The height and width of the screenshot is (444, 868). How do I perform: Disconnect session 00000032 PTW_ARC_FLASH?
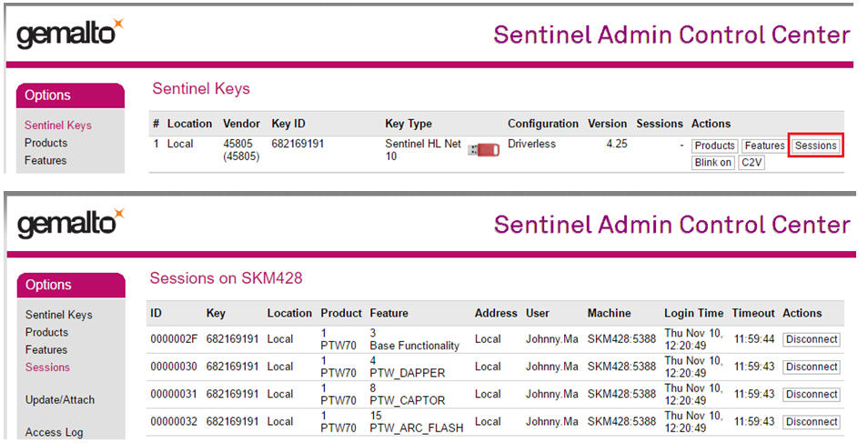[811, 421]
